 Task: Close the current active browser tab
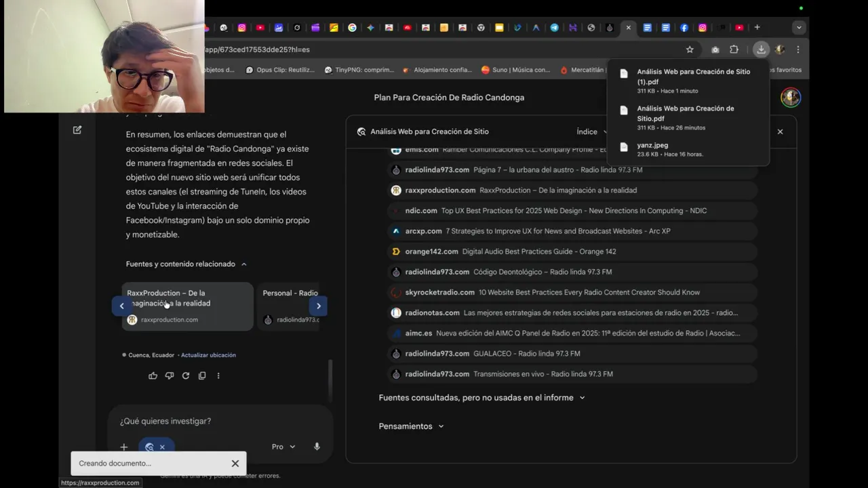(x=629, y=28)
